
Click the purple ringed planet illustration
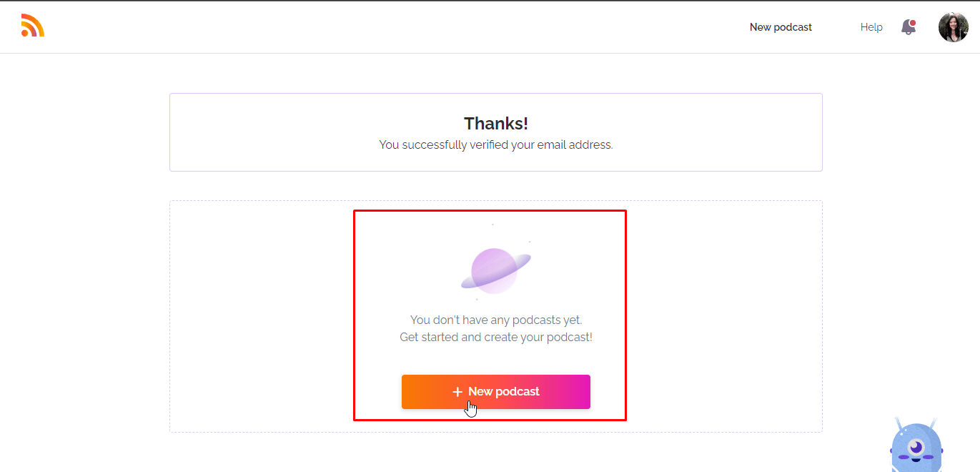(x=495, y=271)
